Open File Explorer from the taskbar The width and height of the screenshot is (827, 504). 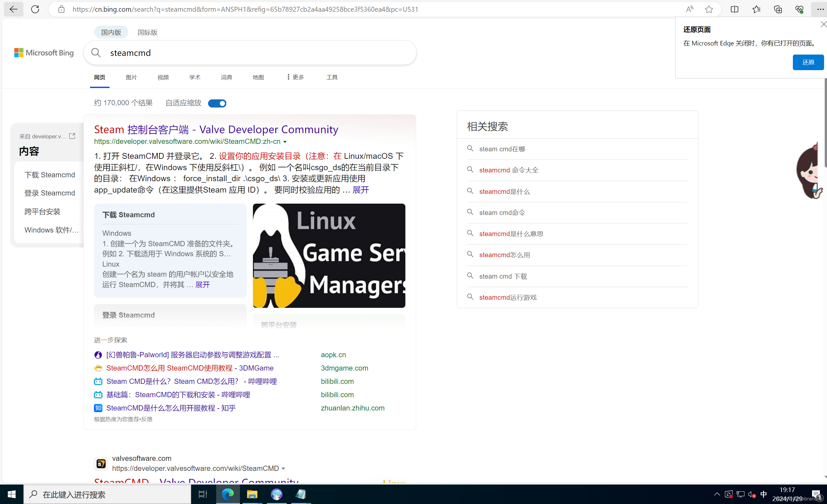click(252, 494)
